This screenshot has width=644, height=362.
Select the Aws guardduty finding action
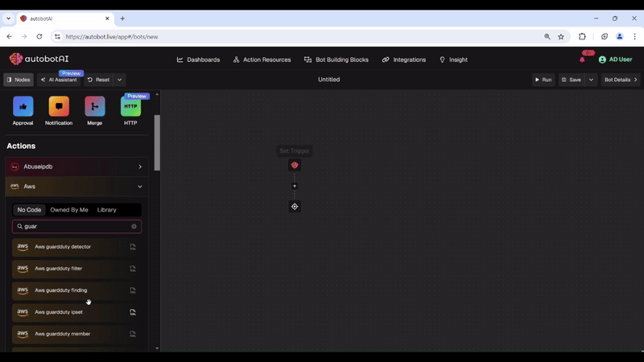point(76,290)
